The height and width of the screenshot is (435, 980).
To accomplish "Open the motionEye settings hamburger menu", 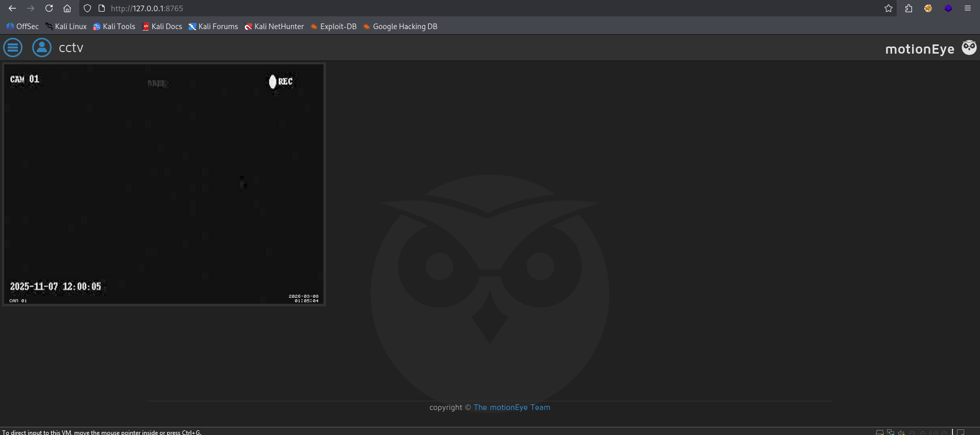I will [x=13, y=47].
